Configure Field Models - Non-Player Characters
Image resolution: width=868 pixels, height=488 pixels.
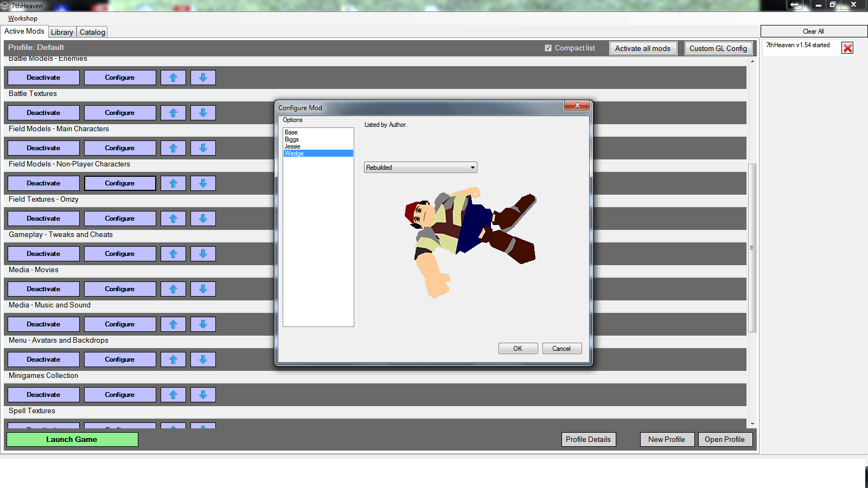point(120,183)
